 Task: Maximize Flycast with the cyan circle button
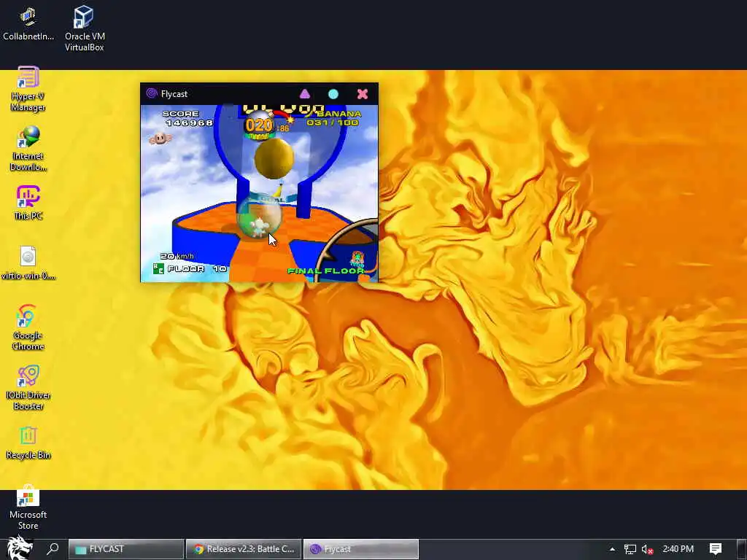pyautogui.click(x=333, y=94)
